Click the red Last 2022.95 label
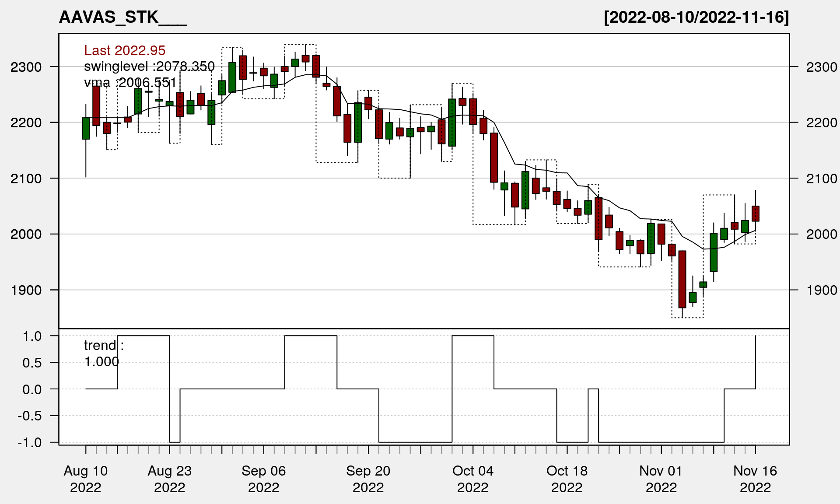 point(125,50)
